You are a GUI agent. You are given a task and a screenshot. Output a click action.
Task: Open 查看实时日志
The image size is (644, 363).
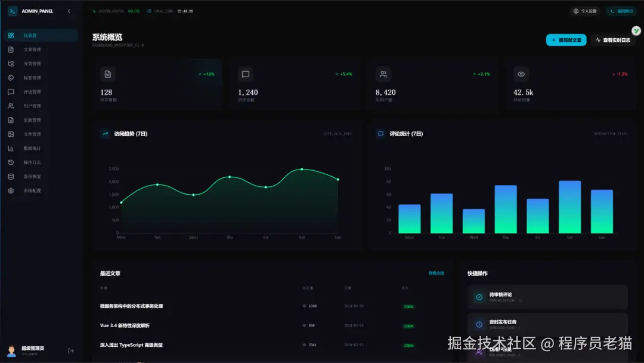(614, 40)
